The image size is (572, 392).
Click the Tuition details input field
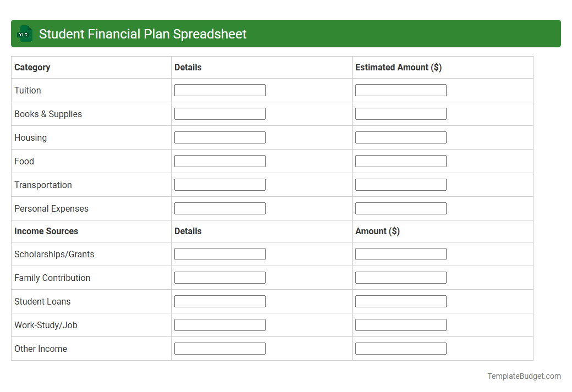point(219,90)
